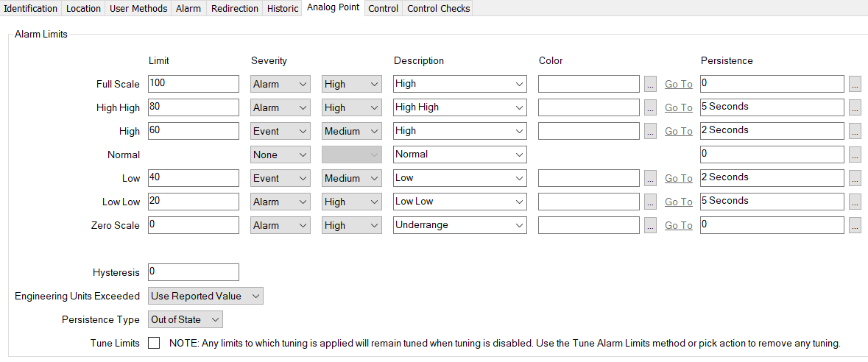Click the High High color field
This screenshot has height=362, width=868.
coord(588,107)
